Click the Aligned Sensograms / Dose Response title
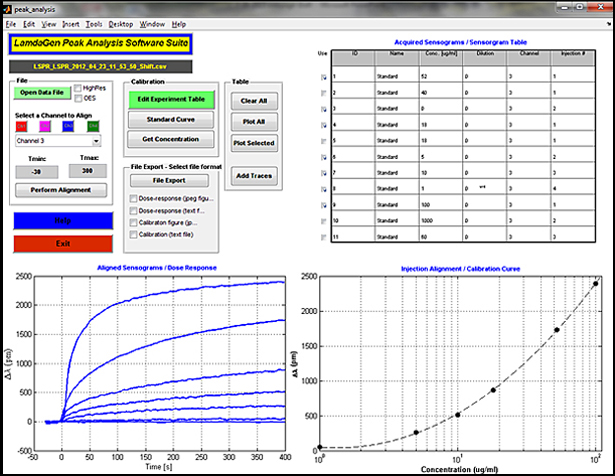Viewport: 615px width, 476px height. tap(157, 268)
